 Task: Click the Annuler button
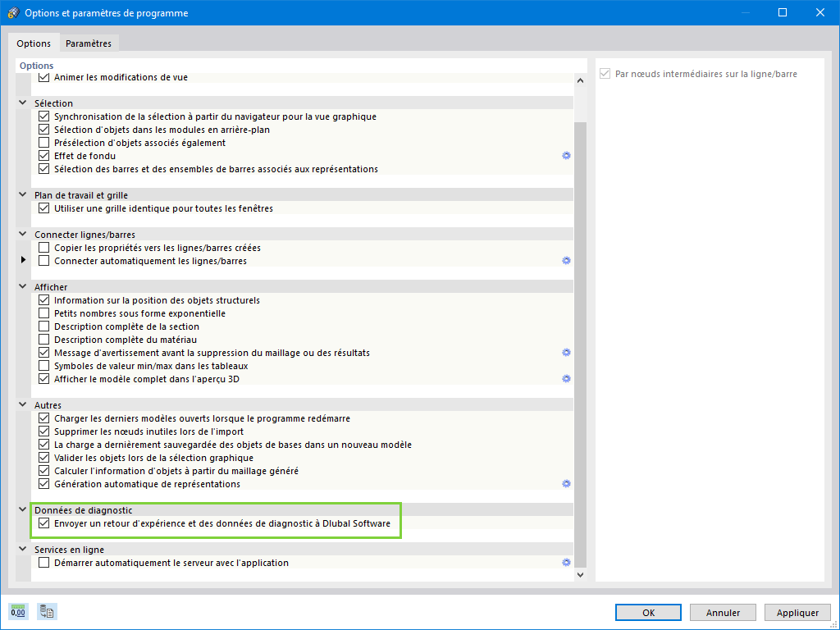(723, 612)
